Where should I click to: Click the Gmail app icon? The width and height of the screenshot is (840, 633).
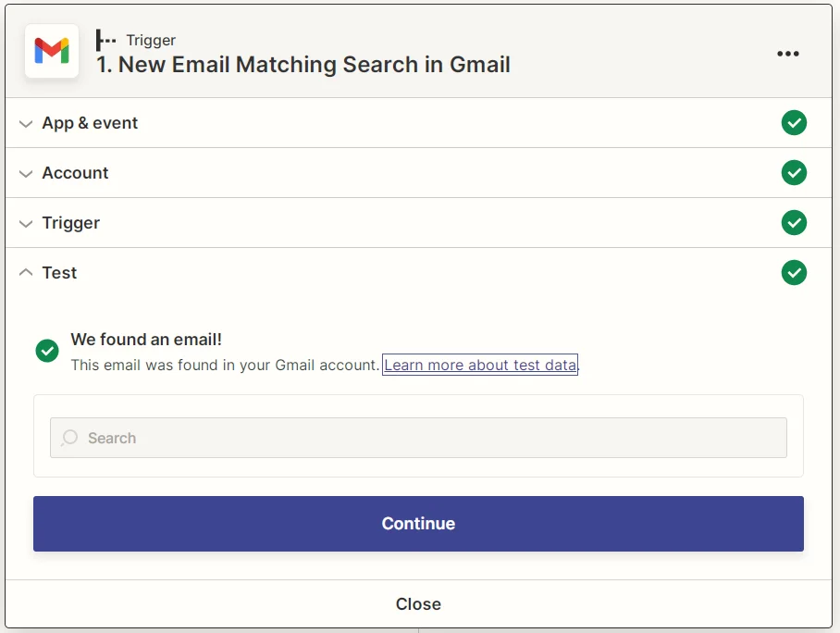pyautogui.click(x=51, y=53)
